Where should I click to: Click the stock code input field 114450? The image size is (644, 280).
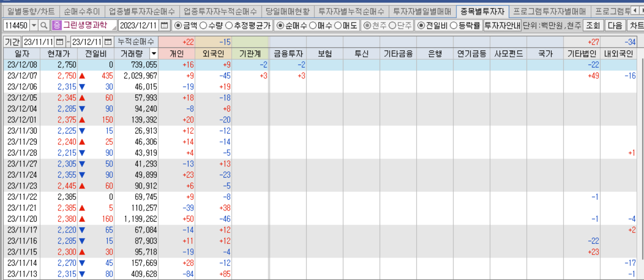[16, 25]
